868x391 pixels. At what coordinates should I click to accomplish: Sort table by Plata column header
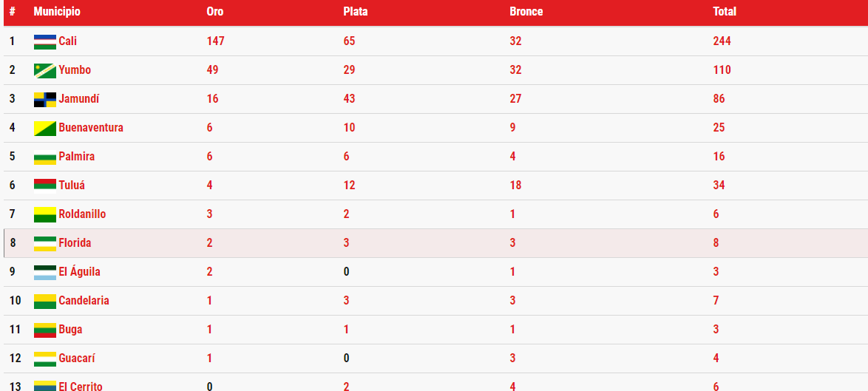[356, 12]
